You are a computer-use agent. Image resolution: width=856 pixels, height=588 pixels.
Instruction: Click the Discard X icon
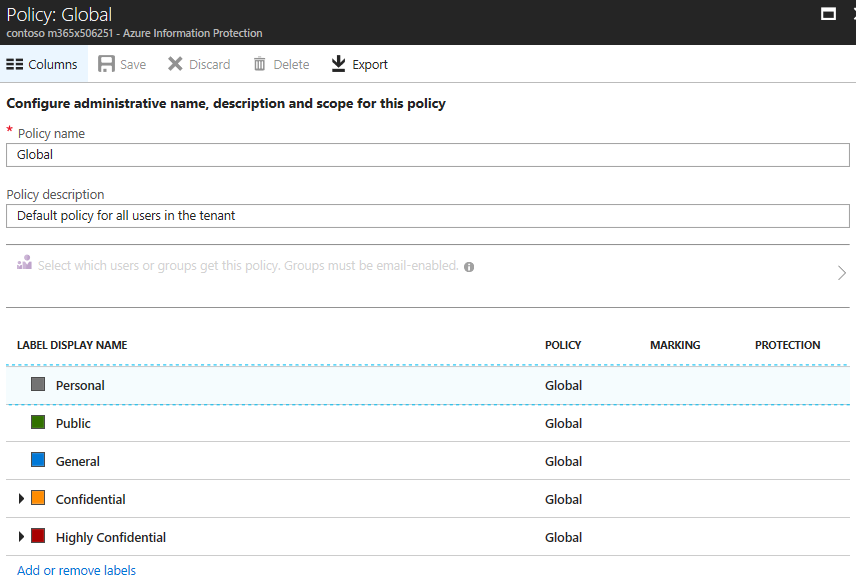coord(175,64)
